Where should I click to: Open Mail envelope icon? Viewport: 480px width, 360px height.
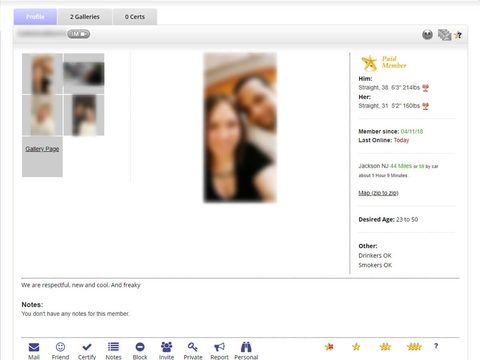pyautogui.click(x=34, y=347)
